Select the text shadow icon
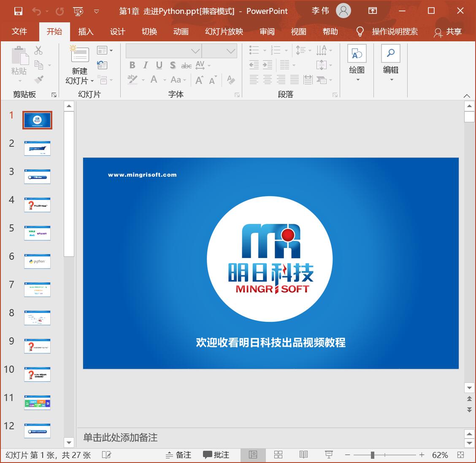Image resolution: width=476 pixels, height=463 pixels. click(x=173, y=65)
